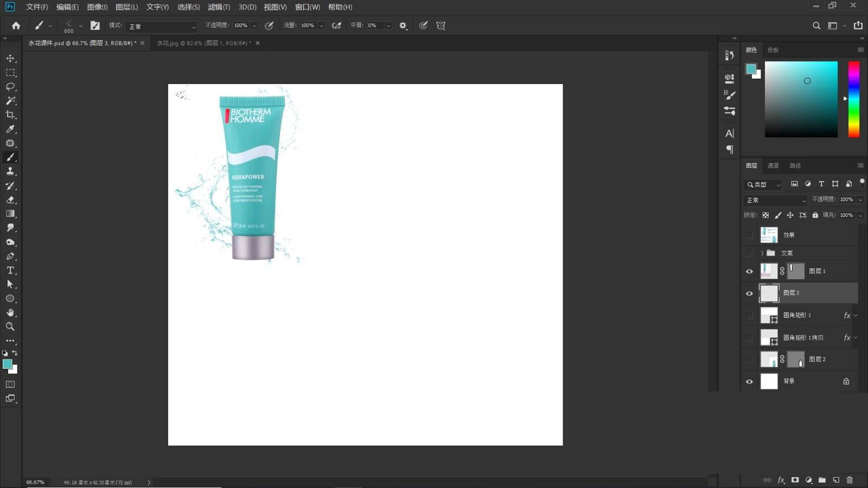Click the hue slider strip
Image resolution: width=868 pixels, height=488 pixels.
pos(854,99)
